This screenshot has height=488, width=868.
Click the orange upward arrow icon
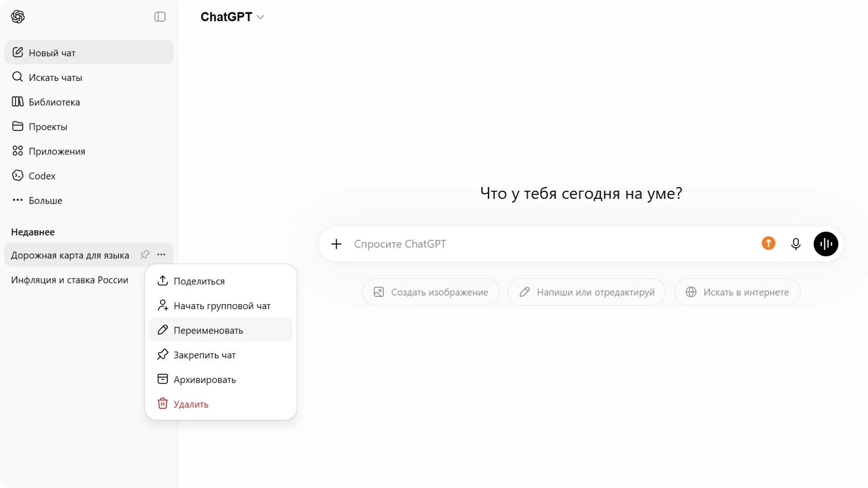769,244
